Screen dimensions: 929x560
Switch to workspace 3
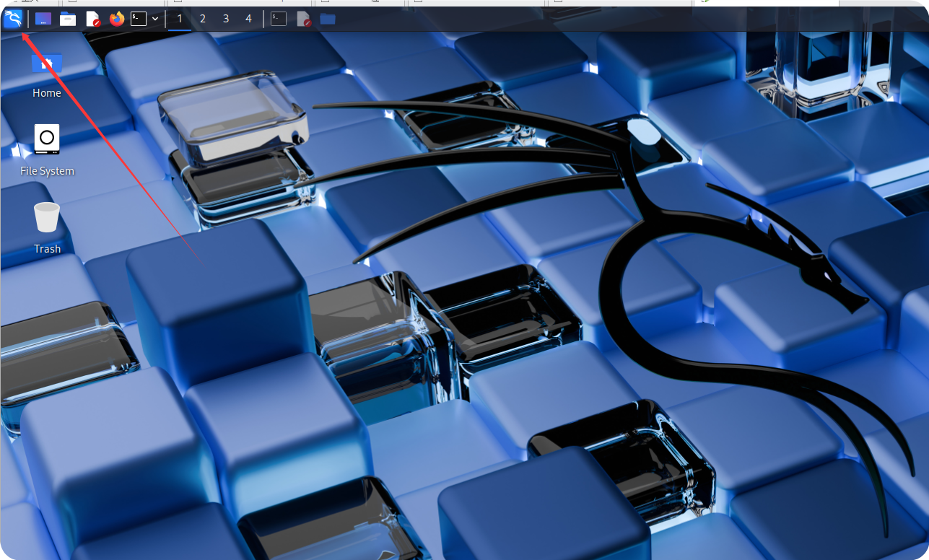pos(226,19)
